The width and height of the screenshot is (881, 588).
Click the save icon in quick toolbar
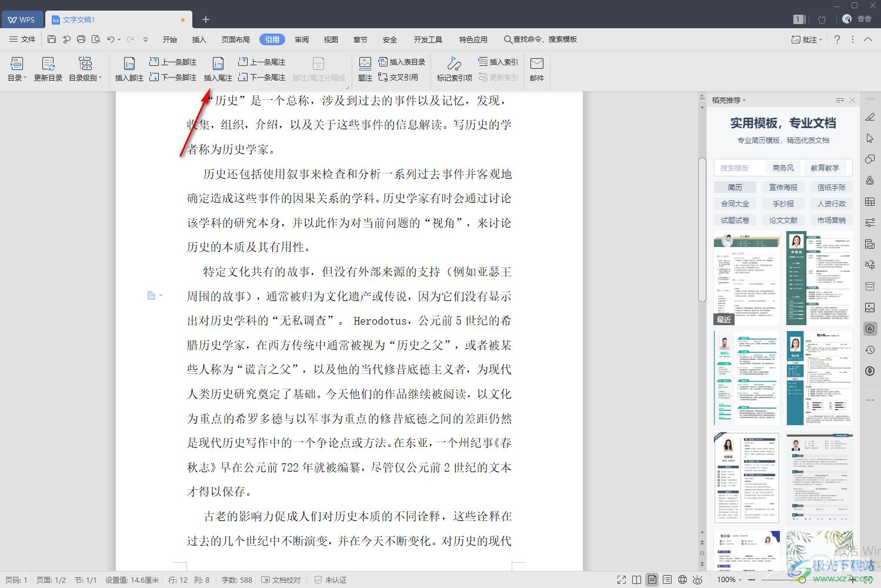[52, 39]
